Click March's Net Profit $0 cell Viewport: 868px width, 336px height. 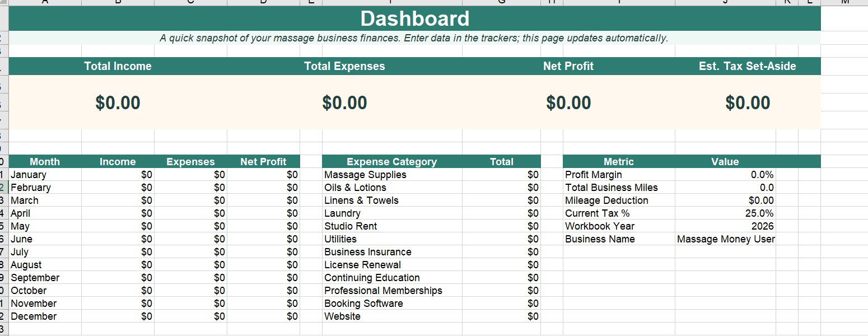click(263, 200)
